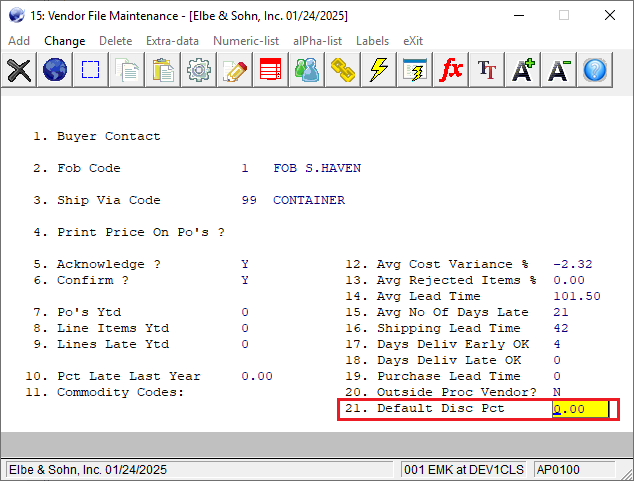Click the Ship Via Code value 99
The image size is (634, 481).
pos(249,200)
